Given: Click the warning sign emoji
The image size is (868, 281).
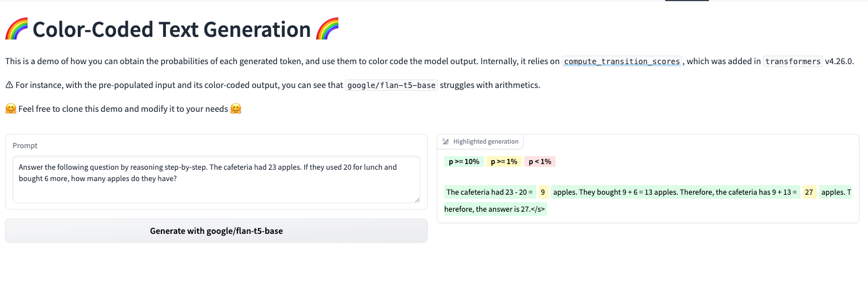Looking at the screenshot, I should coord(9,85).
